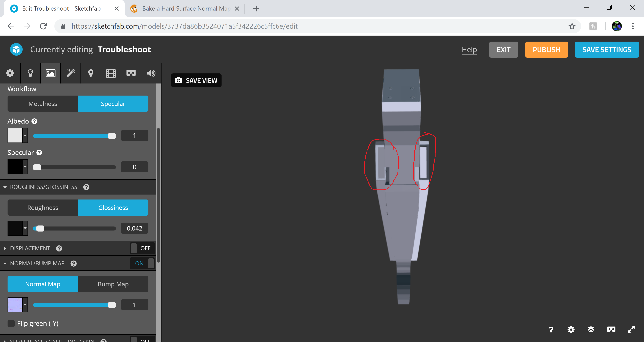The width and height of the screenshot is (644, 342).
Task: Click the SAVE VIEW button in viewport
Action: (x=196, y=80)
